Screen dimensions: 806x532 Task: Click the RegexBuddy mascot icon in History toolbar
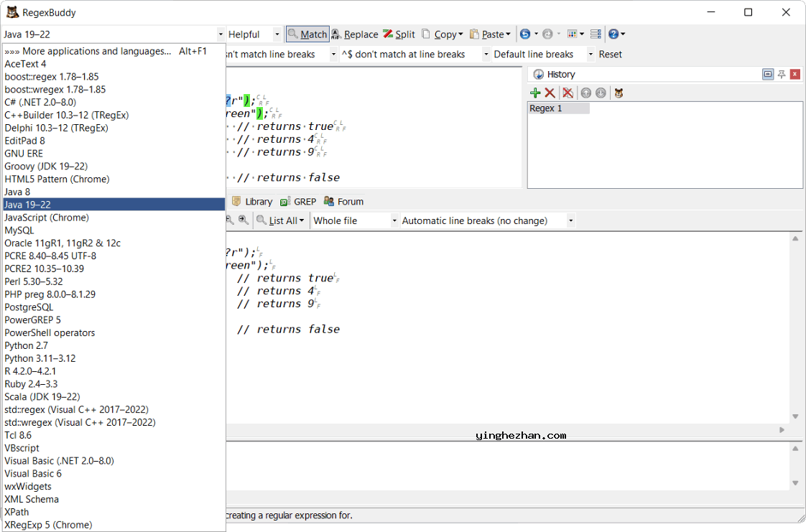point(619,93)
